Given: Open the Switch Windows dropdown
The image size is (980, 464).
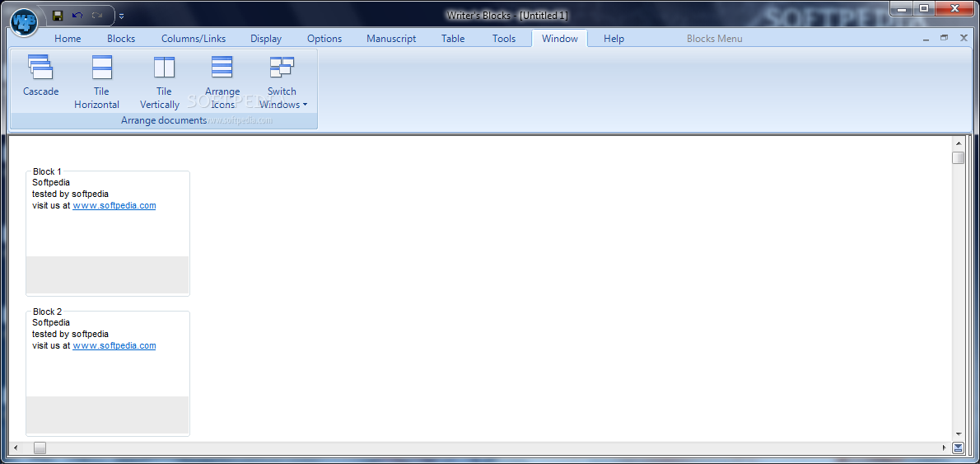Looking at the screenshot, I should 282,82.
